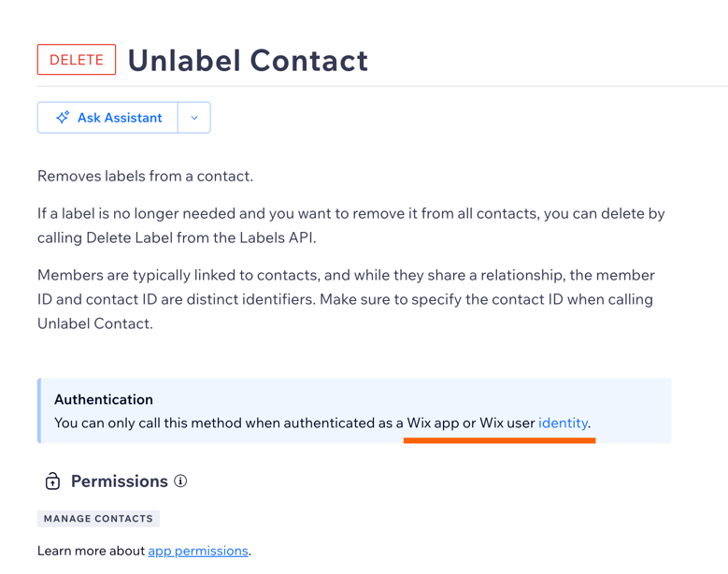The width and height of the screenshot is (728, 574).
Task: Click the paragraph mentioning Delete Label
Action: 350,225
